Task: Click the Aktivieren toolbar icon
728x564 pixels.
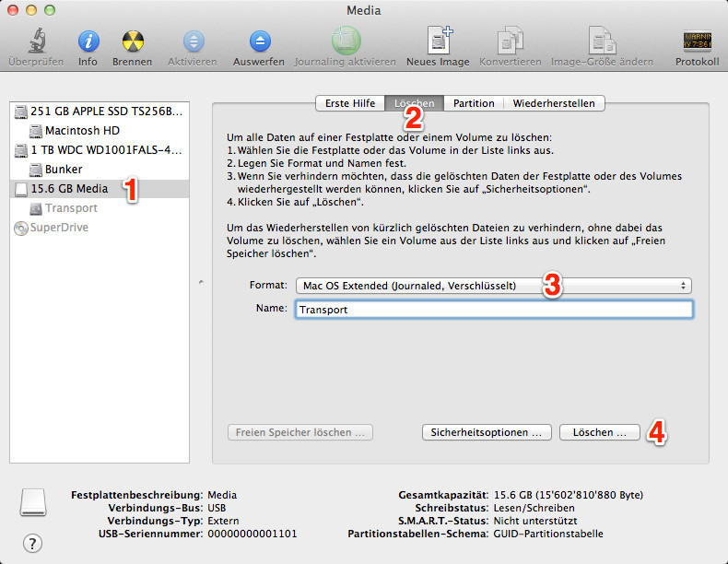Action: pos(194,41)
